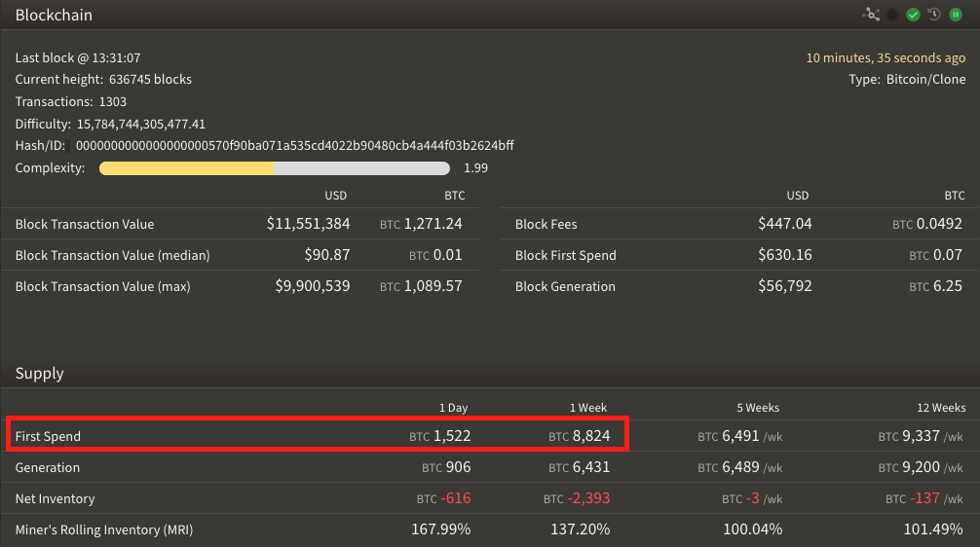
Task: Click MRI 12 Weeks value 101.49%
Action: pos(933,529)
